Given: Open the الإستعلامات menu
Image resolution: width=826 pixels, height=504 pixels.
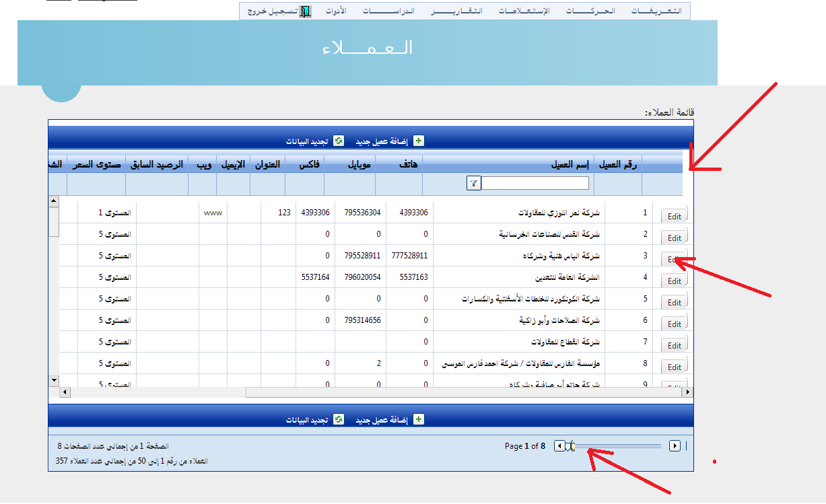Looking at the screenshot, I should pos(524,11).
